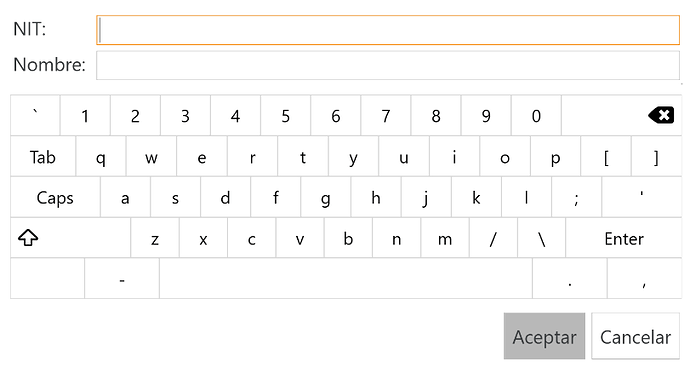The height and width of the screenshot is (372, 690).
Task: Click the Cancelar button
Action: tap(635, 337)
